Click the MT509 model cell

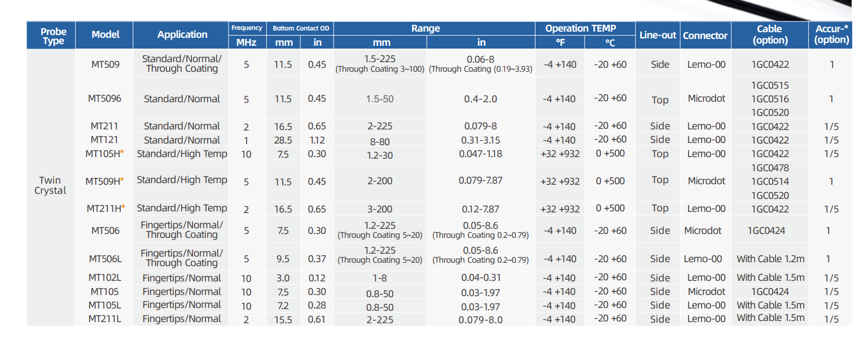click(105, 64)
